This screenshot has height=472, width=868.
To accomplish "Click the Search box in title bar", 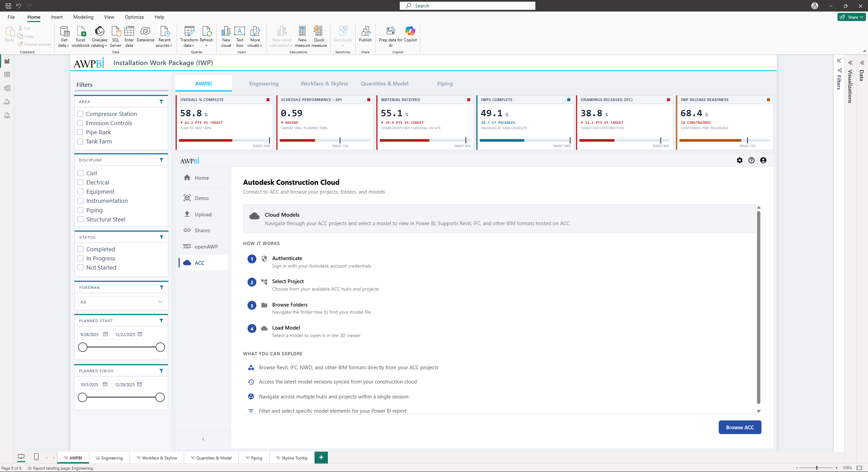I will [468, 6].
